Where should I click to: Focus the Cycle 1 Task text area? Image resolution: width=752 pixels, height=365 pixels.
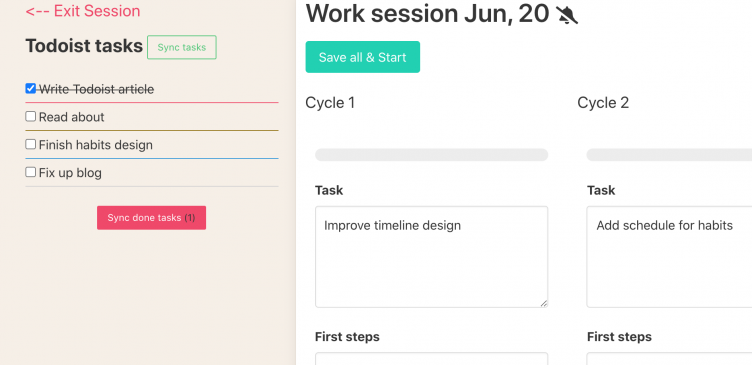click(431, 257)
